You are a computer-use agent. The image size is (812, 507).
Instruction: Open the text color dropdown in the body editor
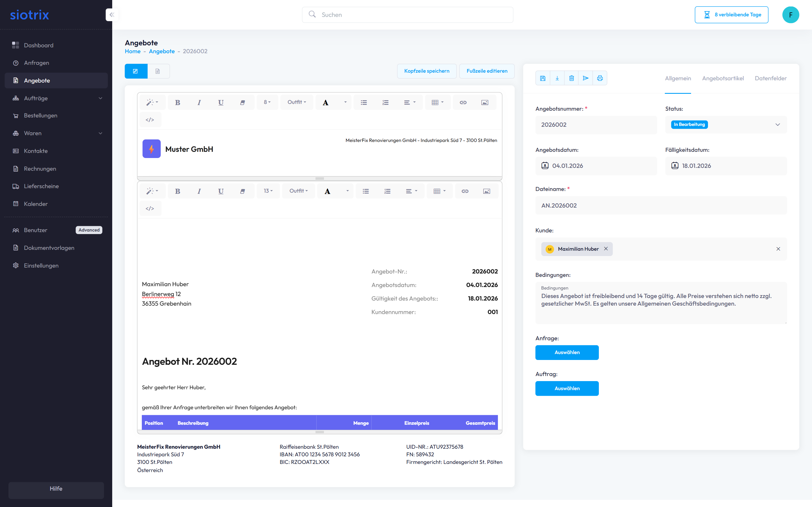pyautogui.click(x=348, y=191)
